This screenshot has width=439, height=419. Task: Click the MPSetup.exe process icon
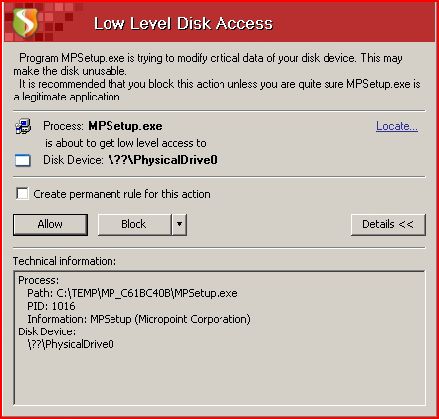point(23,126)
